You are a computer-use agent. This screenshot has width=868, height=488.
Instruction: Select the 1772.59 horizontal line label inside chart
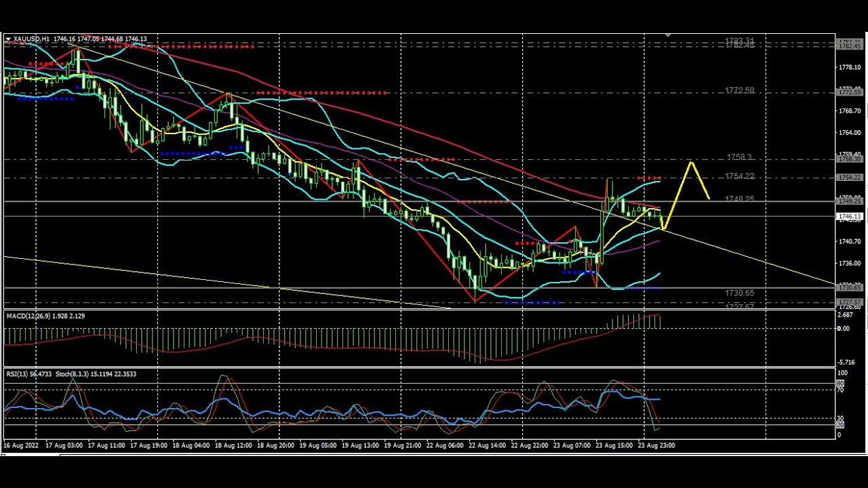coord(739,90)
